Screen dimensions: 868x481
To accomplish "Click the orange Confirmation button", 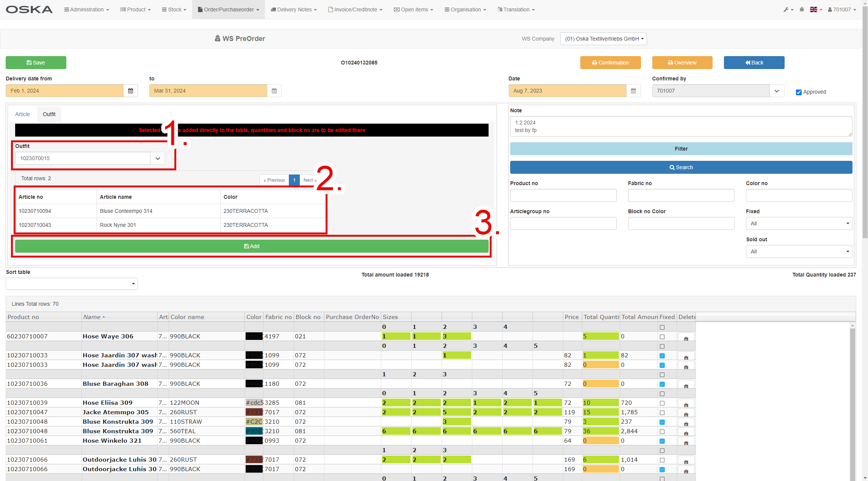I will click(610, 63).
